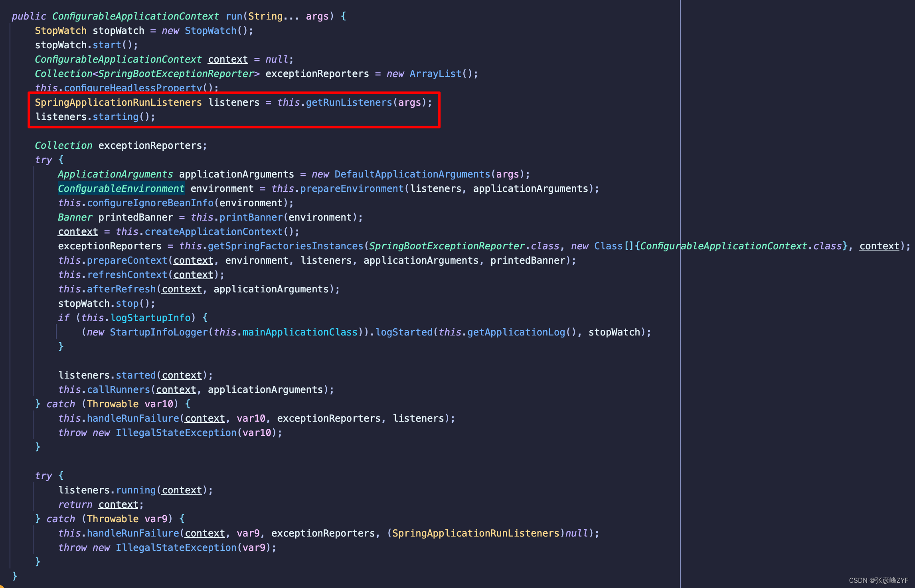Image resolution: width=915 pixels, height=588 pixels.
Task: Click DefaultApplicationArguments constructor
Action: pyautogui.click(x=412, y=174)
